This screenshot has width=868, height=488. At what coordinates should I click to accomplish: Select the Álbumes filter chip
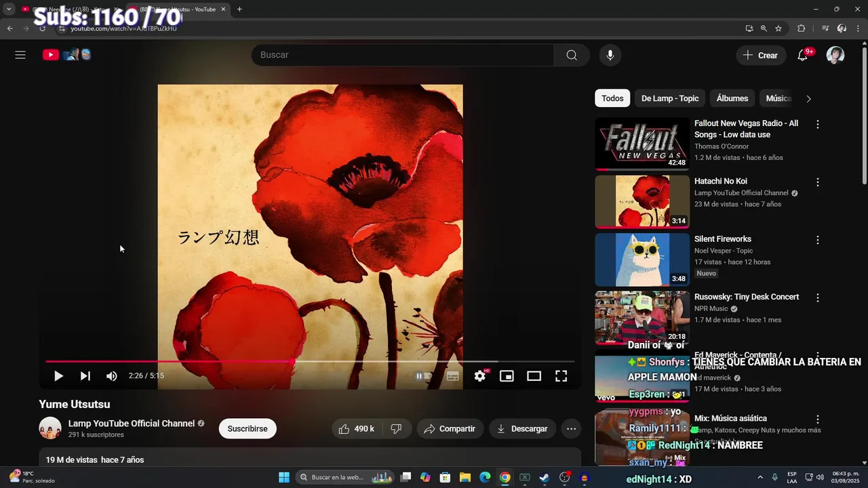click(732, 98)
